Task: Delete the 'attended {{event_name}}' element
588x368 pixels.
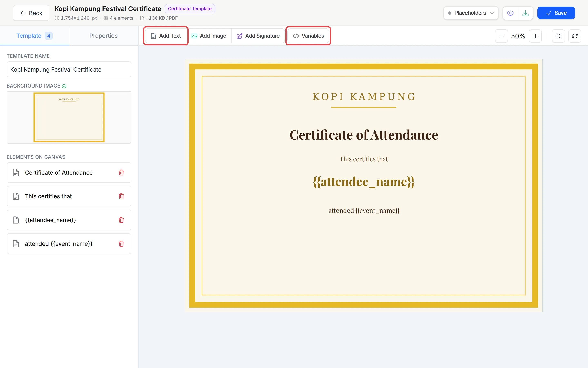Action: pos(121,244)
